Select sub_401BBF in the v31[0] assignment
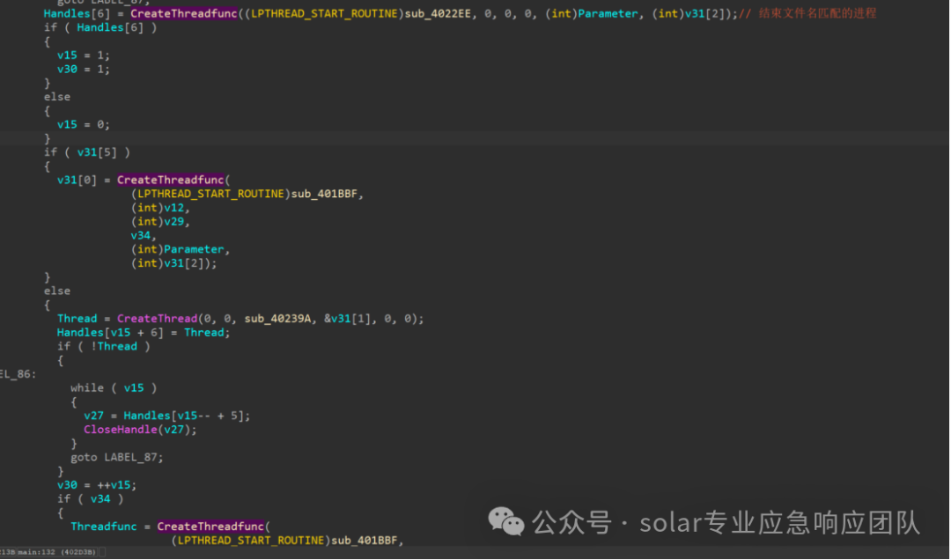This screenshot has height=560, width=951. click(324, 194)
